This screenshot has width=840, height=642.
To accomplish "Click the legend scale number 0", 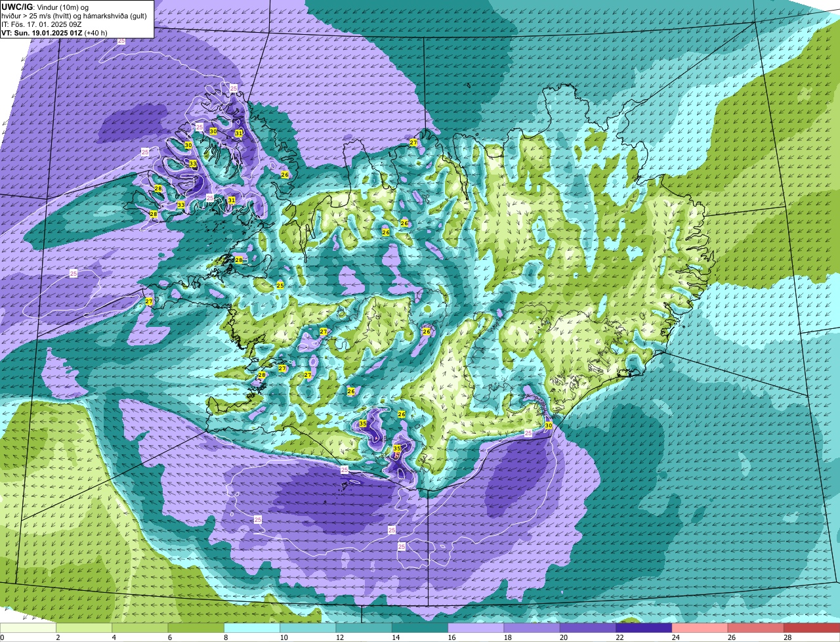I will 3,637.
